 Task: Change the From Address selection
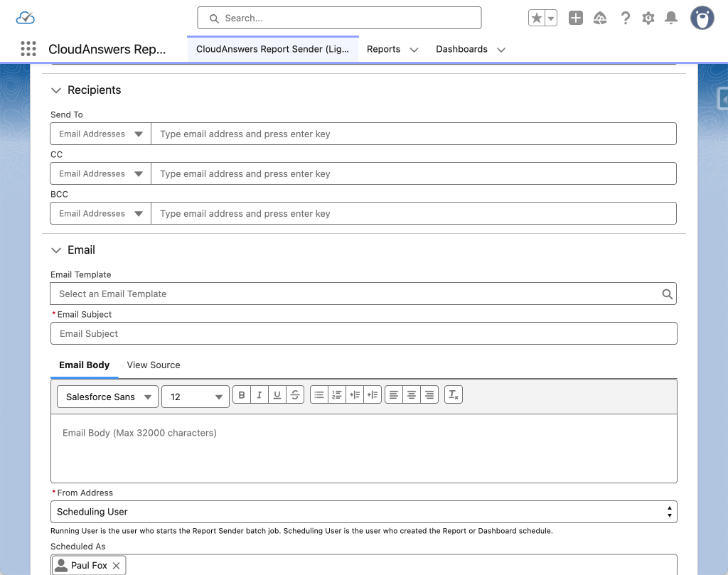coord(364,511)
